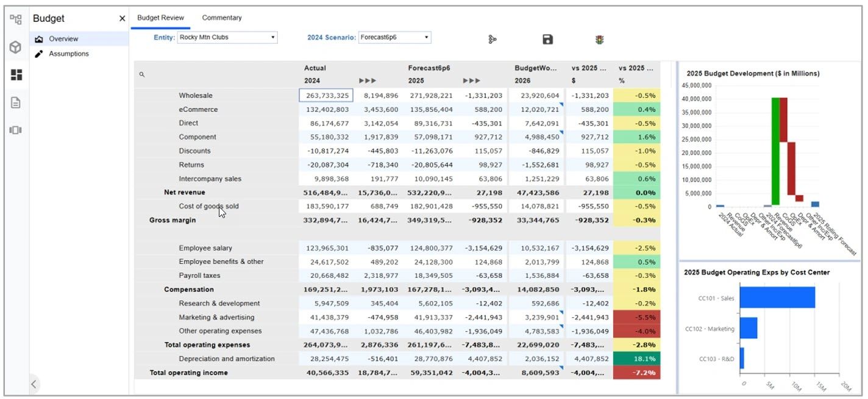Image resolution: width=868 pixels, height=399 pixels.
Task: Open the hierarchy view icon in sidebar
Action: pyautogui.click(x=15, y=19)
